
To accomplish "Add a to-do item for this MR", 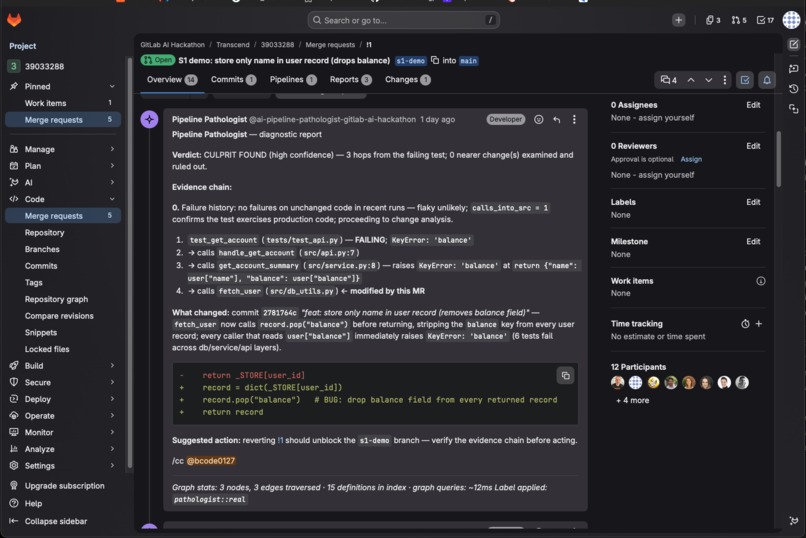I will 745,80.
